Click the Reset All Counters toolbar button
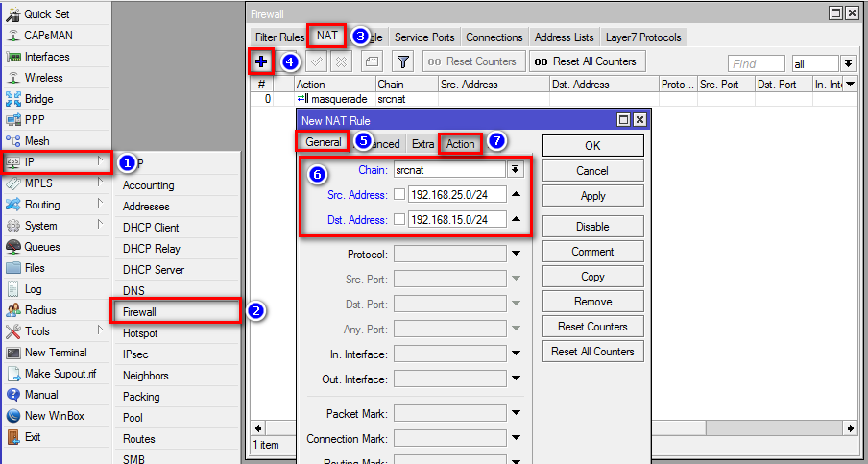Viewport: 868px width, 464px height. [586, 61]
